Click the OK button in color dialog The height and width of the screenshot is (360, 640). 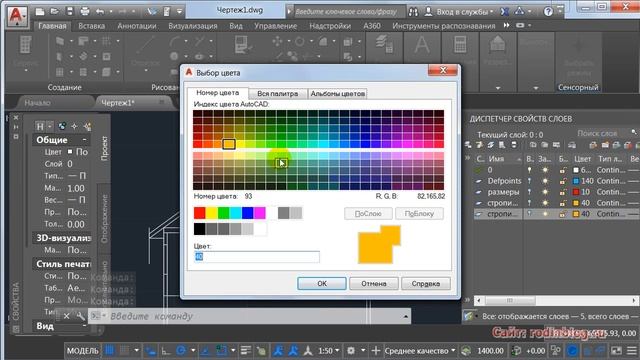322,283
